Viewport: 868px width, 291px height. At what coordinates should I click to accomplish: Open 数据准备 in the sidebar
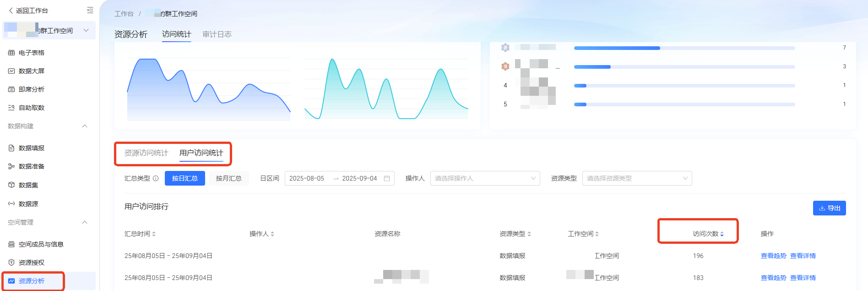pos(31,166)
